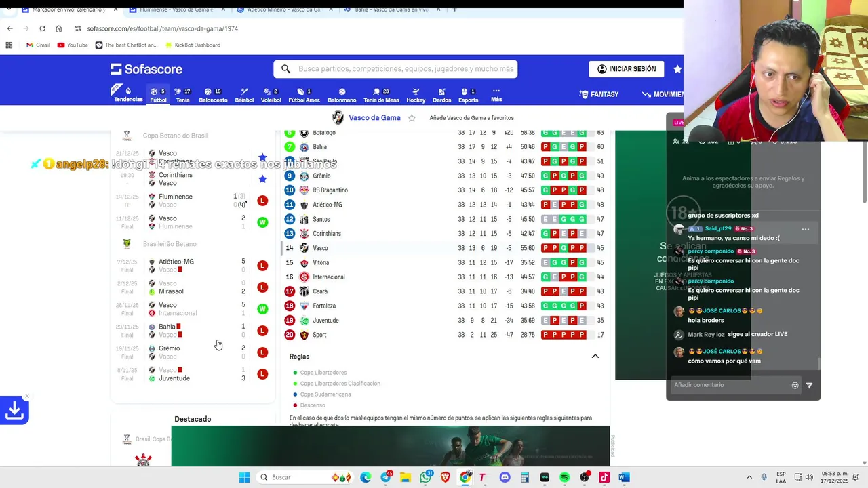The width and height of the screenshot is (868, 488).
Task: Click the Sofascore logo
Action: pos(146,69)
